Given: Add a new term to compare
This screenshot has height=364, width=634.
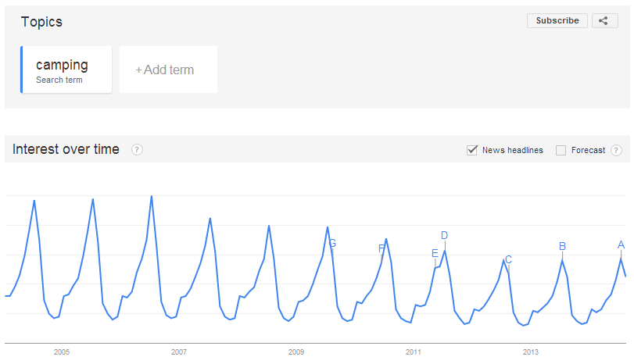Looking at the screenshot, I should pyautogui.click(x=168, y=70).
